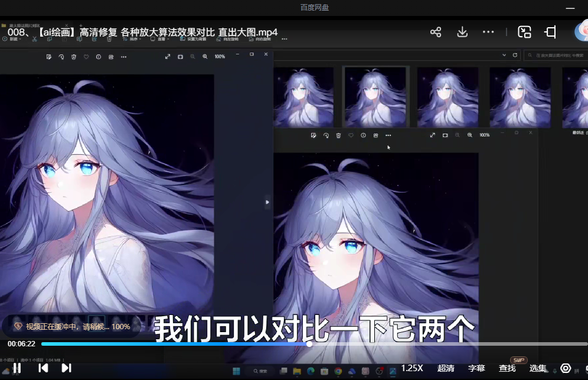
Task: Open the 排序 sort dropdown
Action: point(132,39)
